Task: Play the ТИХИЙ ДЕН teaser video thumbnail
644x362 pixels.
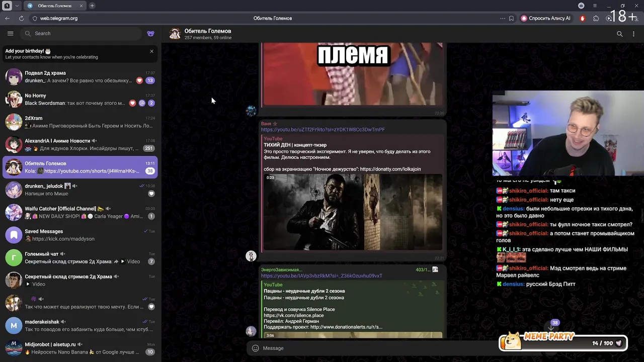Action: [x=353, y=212]
